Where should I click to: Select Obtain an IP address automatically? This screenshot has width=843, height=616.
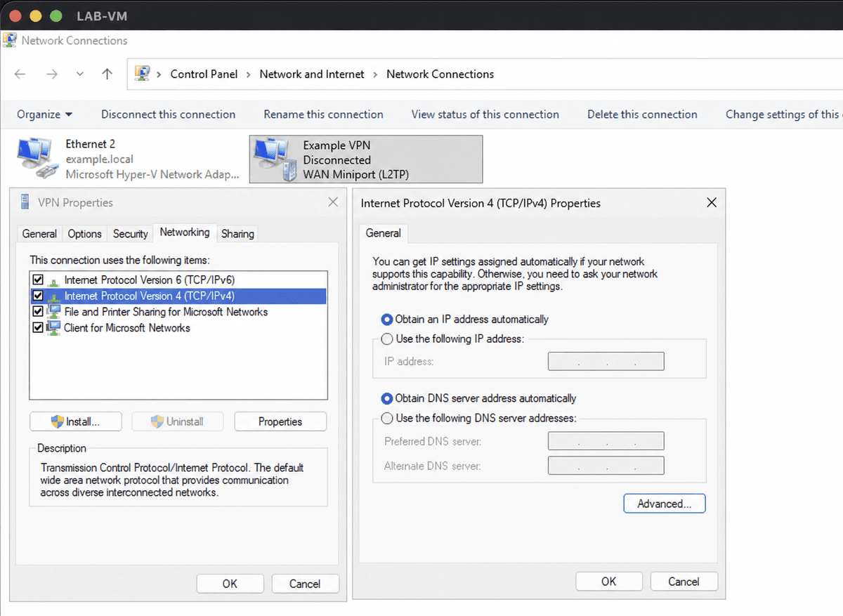(x=387, y=319)
